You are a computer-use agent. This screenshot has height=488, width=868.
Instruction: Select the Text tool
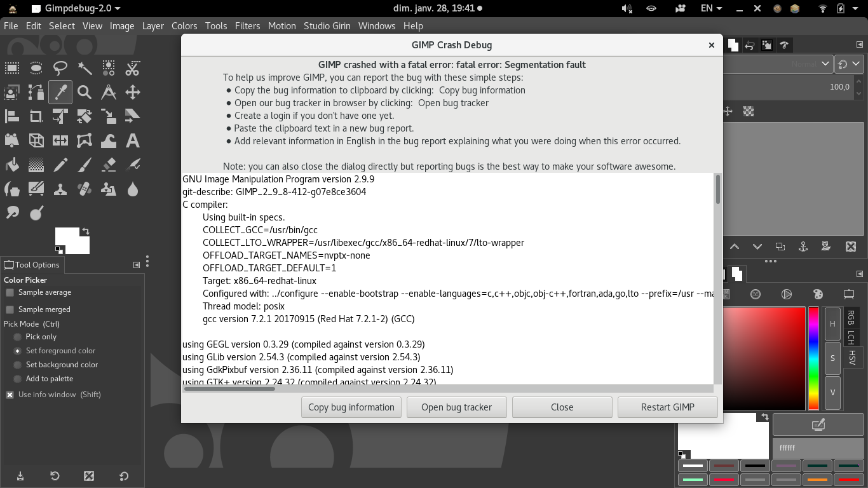tap(133, 140)
